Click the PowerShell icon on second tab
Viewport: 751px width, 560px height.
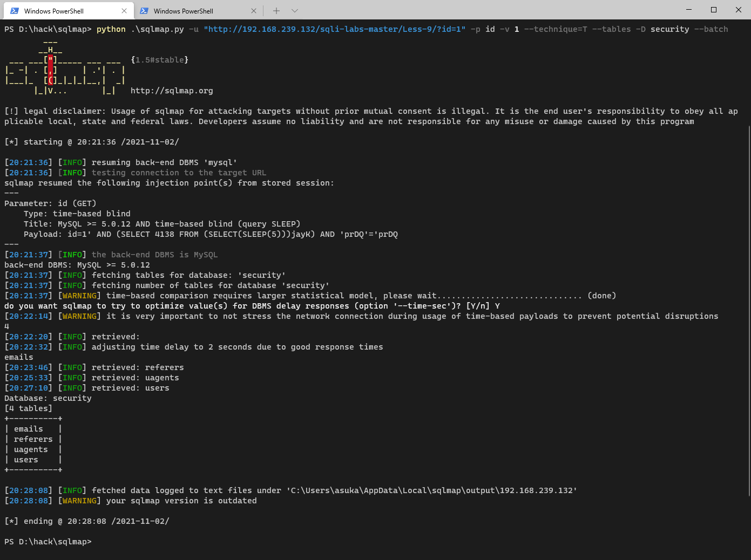[x=144, y=11]
